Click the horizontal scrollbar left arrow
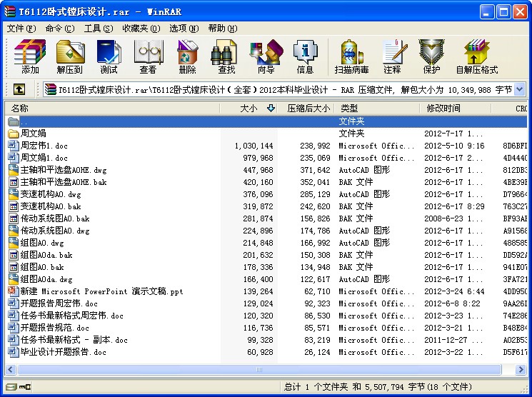532x397 pixels. coord(11,369)
